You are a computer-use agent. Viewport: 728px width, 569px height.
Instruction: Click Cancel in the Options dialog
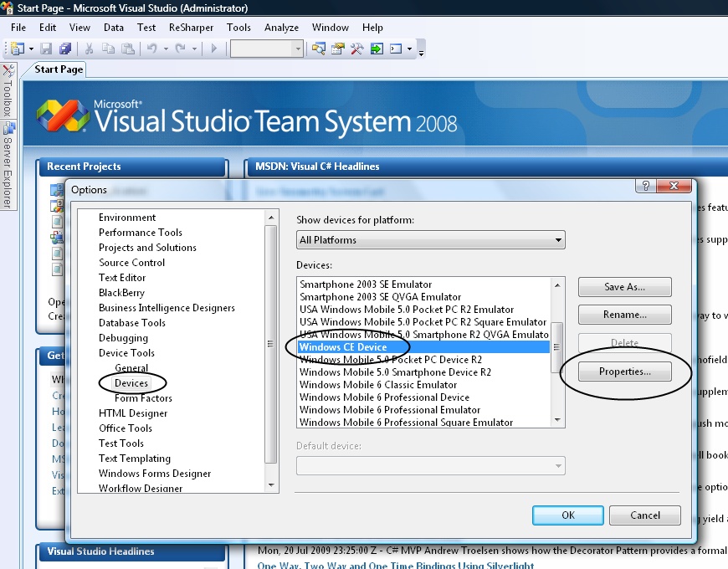coord(645,515)
